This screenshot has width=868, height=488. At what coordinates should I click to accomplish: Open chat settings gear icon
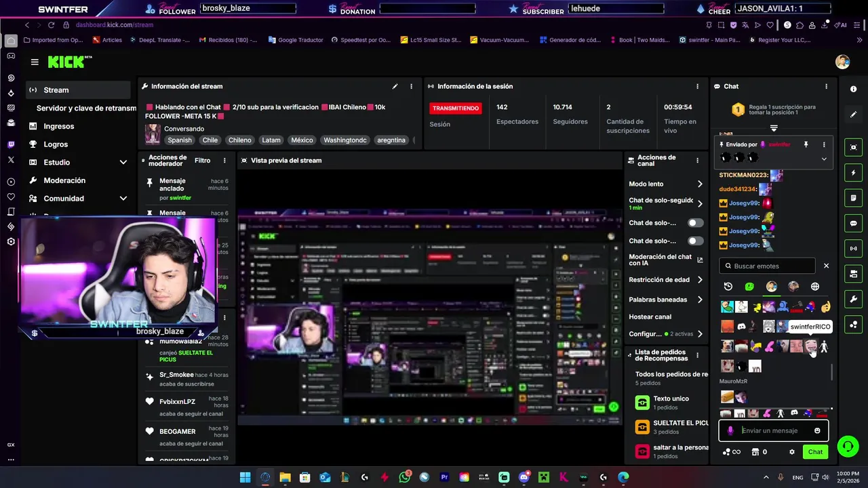pos(791,452)
